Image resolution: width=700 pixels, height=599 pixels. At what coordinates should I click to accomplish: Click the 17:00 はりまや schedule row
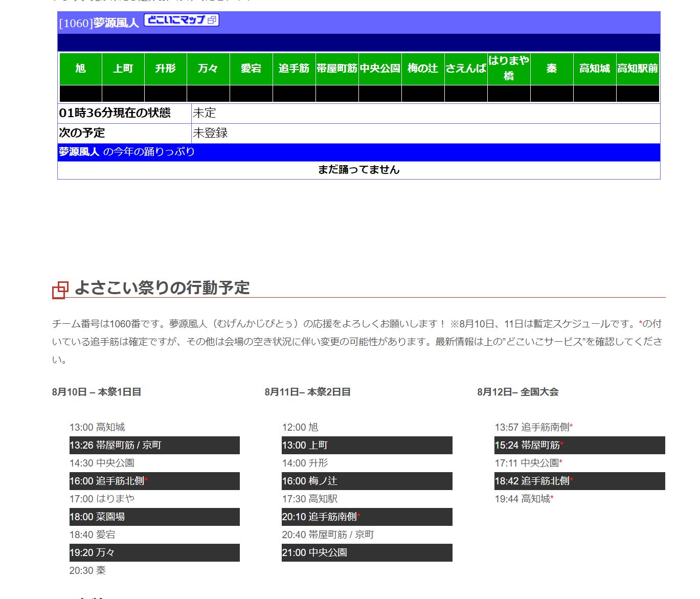click(154, 499)
